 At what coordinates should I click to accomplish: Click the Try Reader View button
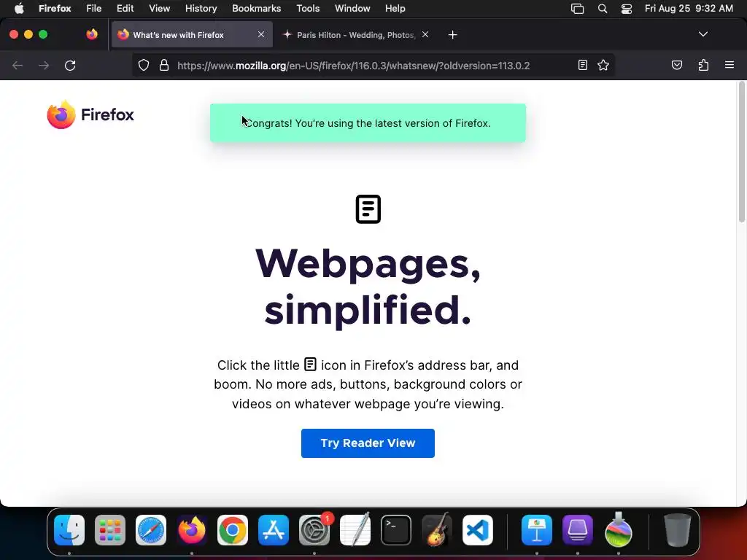[368, 443]
